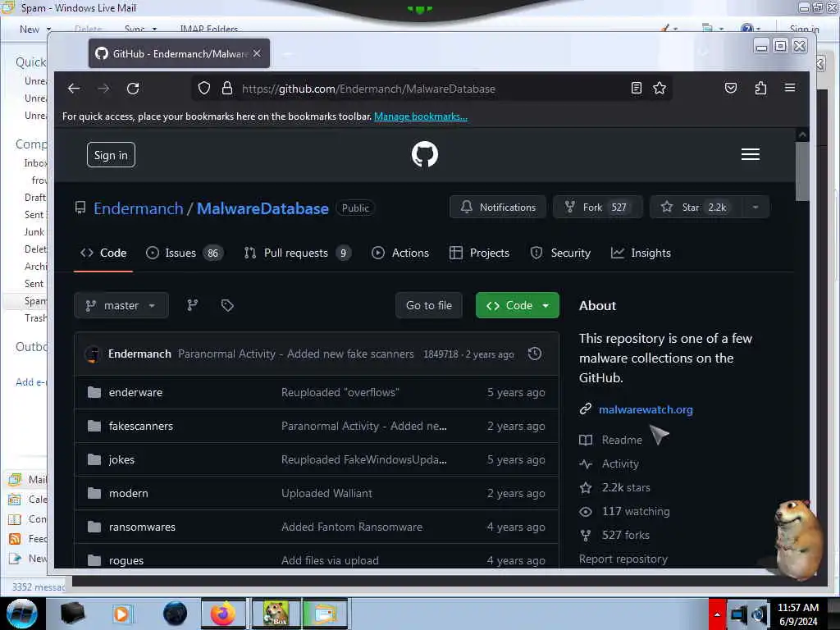Viewport: 840px width, 630px height.
Task: View site security padlock info
Action: (x=227, y=89)
